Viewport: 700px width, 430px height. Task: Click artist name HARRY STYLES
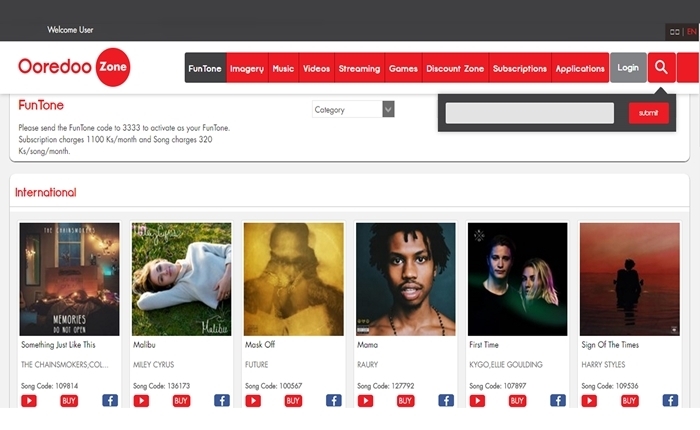click(603, 364)
